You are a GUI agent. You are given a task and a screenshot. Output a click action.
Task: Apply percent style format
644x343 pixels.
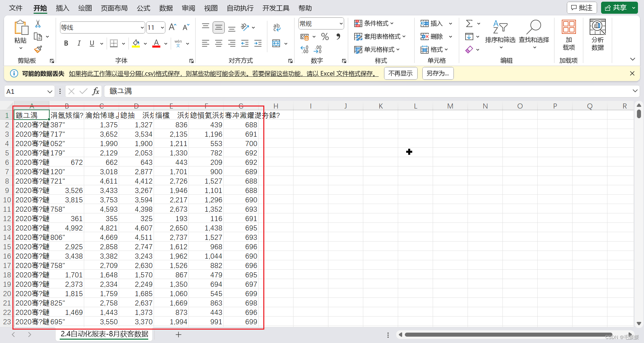(325, 37)
